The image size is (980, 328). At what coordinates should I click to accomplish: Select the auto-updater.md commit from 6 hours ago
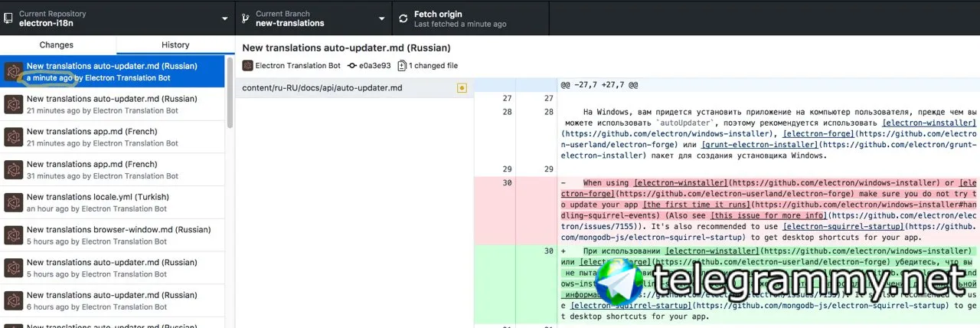point(112,300)
